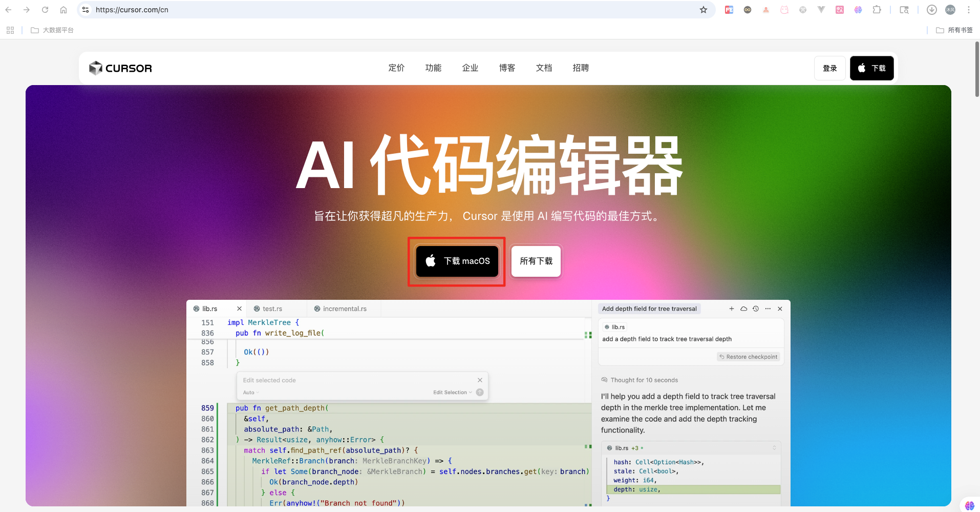Open the infinity symbol extension

pyautogui.click(x=748, y=10)
